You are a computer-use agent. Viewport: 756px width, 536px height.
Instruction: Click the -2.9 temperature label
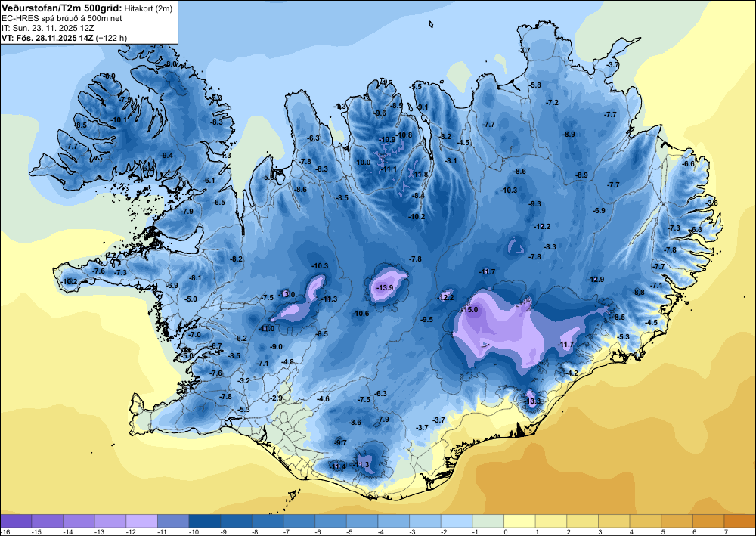pos(276,398)
